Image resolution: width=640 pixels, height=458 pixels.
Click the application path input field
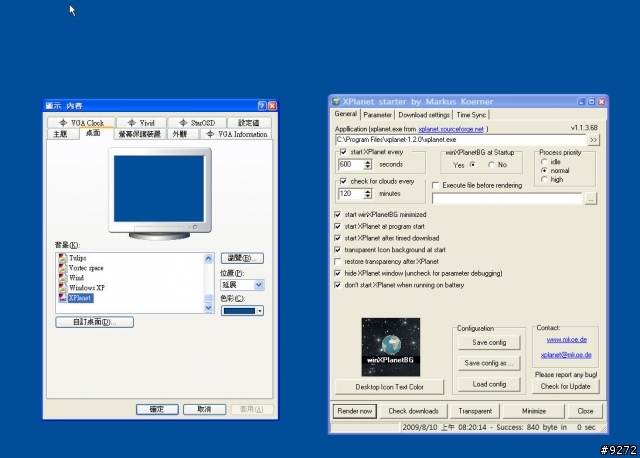[x=461, y=140]
